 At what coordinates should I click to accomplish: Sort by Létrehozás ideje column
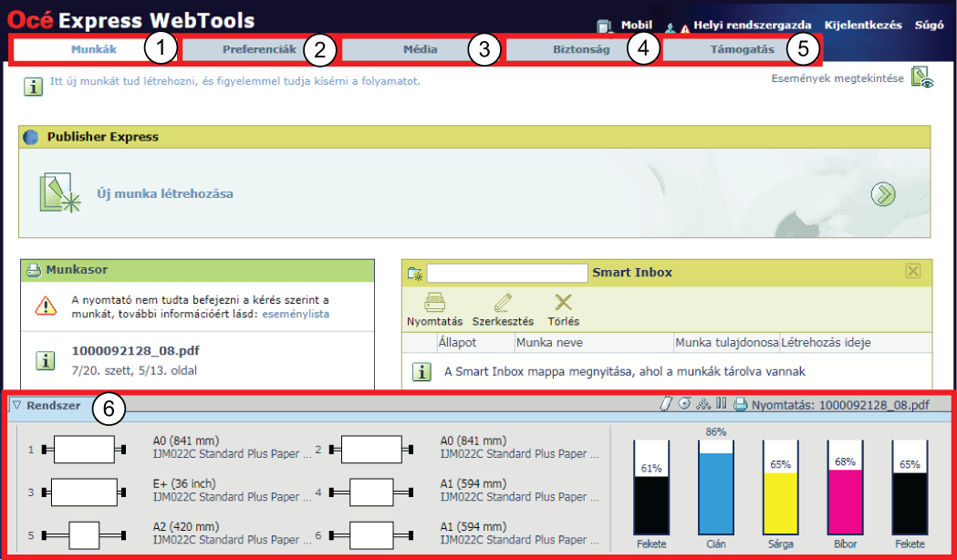[827, 342]
